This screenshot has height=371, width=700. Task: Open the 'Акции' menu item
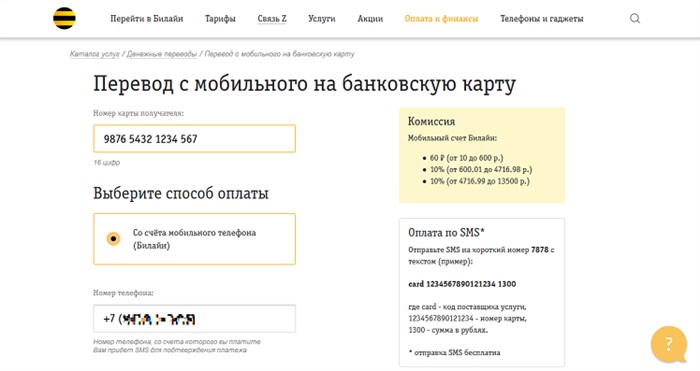pyautogui.click(x=370, y=19)
